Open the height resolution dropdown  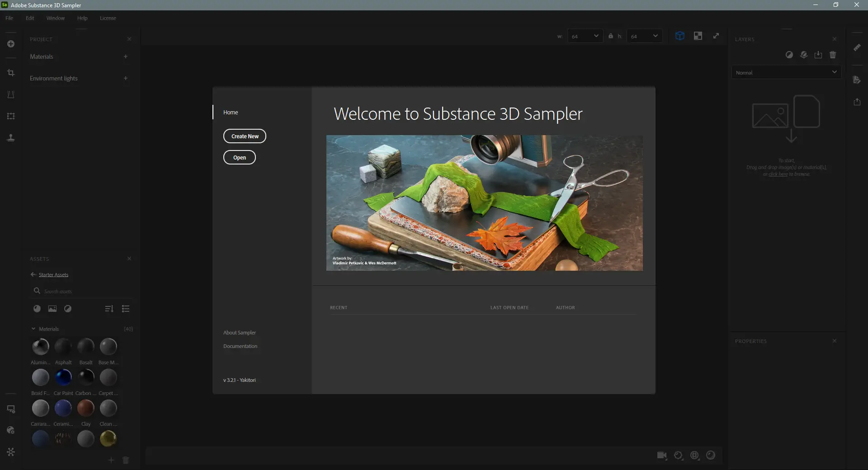coord(644,36)
